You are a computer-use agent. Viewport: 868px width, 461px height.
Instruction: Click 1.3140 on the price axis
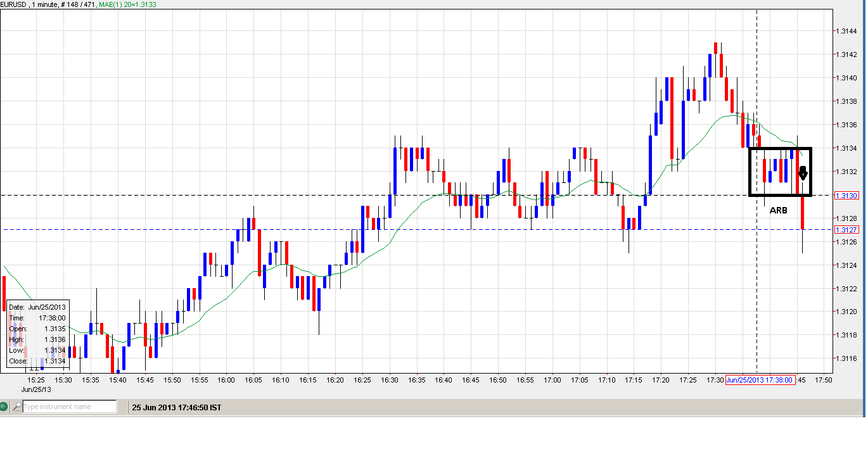coord(847,78)
